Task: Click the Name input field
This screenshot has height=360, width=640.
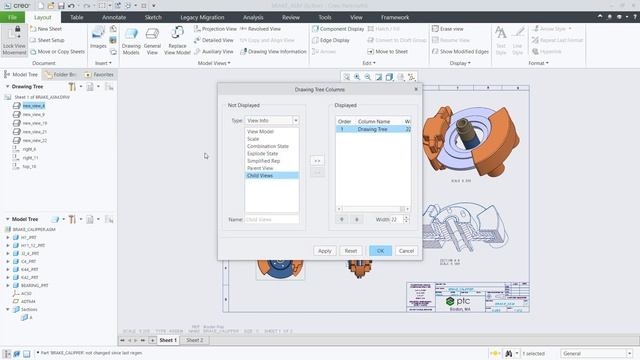Action: coord(271,220)
